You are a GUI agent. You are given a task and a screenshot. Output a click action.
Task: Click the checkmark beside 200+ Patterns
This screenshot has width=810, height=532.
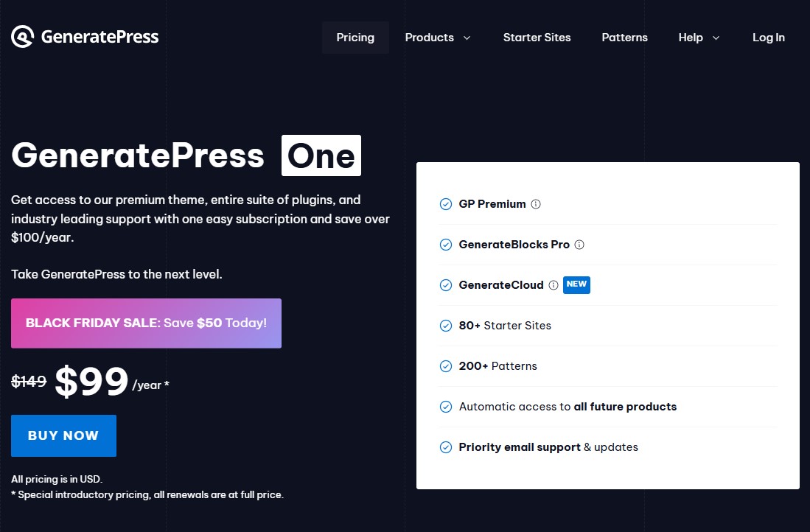click(446, 366)
